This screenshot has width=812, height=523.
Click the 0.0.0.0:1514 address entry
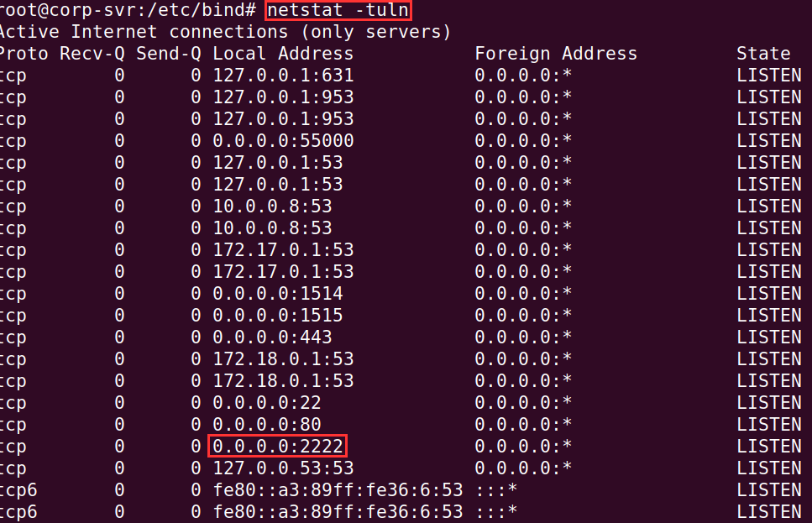tap(278, 294)
